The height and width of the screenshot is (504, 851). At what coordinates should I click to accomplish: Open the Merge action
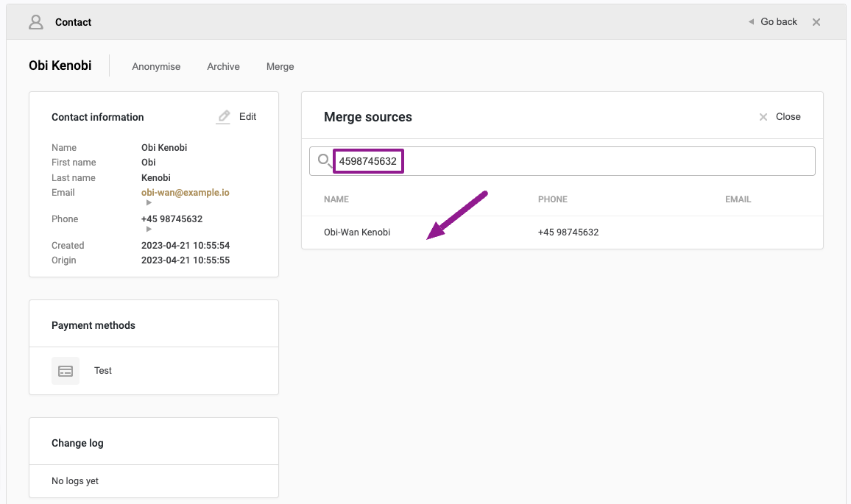click(280, 66)
